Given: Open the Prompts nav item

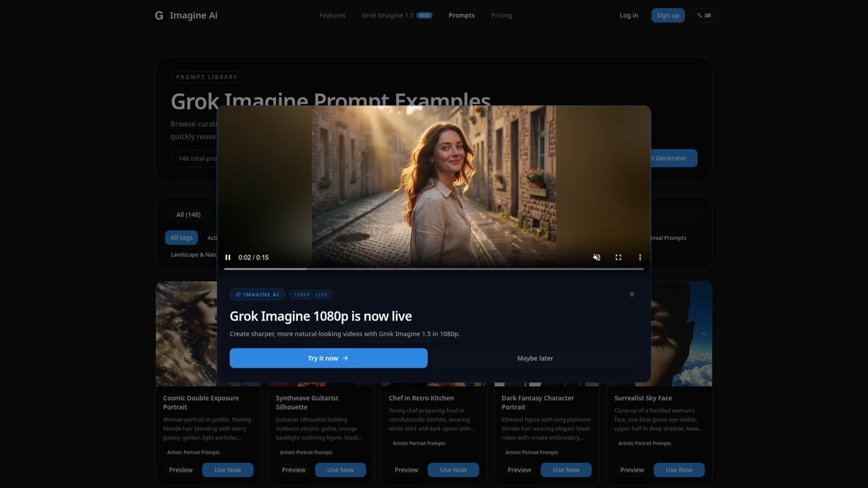Looking at the screenshot, I should pyautogui.click(x=462, y=15).
